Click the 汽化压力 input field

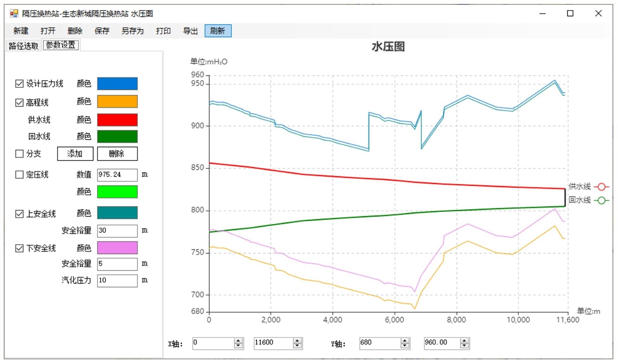(117, 280)
